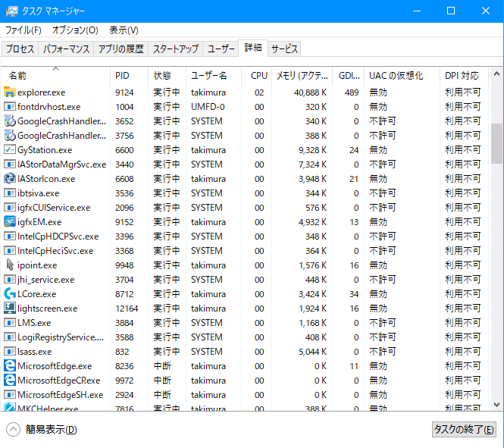Sort by the メモリ (アクテ... column header

[302, 76]
